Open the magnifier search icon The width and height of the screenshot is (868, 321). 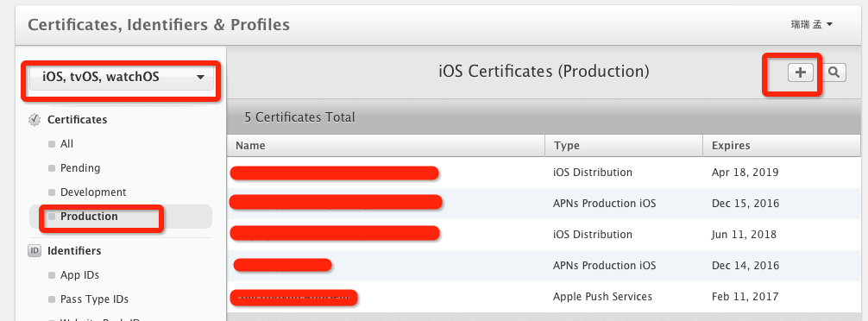(x=834, y=72)
